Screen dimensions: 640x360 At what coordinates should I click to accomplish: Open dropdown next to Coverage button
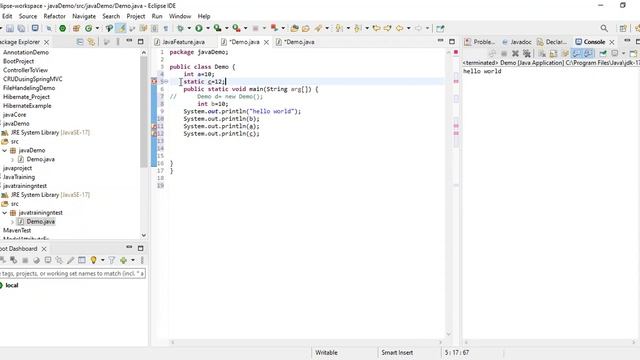pyautogui.click(x=227, y=28)
